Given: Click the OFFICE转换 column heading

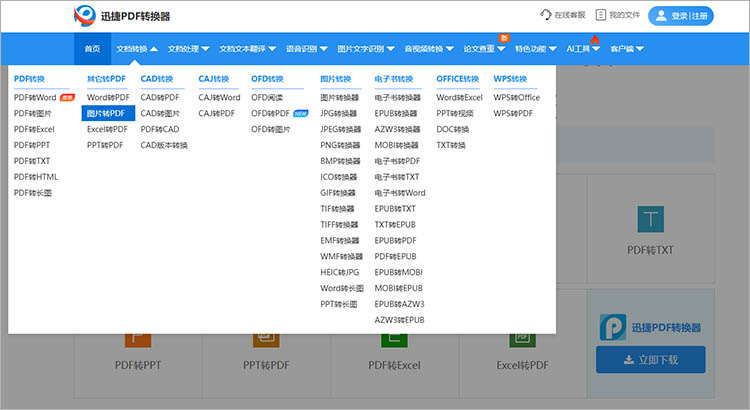Looking at the screenshot, I should point(457,79).
